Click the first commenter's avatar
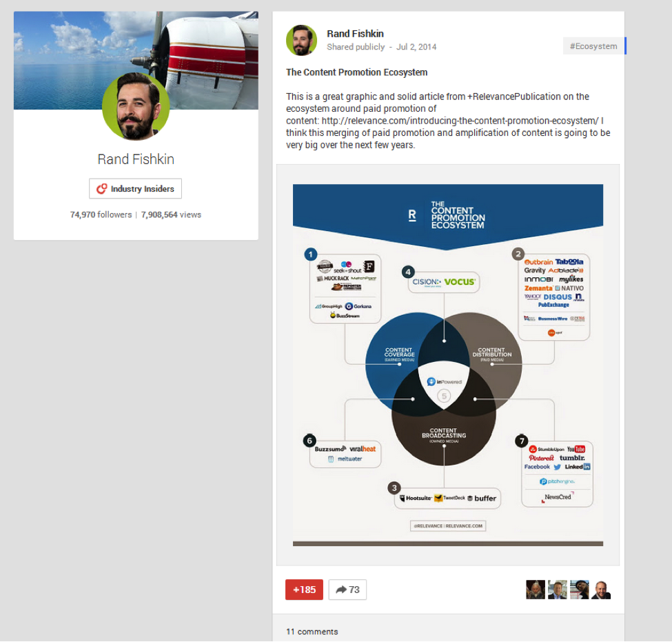 point(534,590)
